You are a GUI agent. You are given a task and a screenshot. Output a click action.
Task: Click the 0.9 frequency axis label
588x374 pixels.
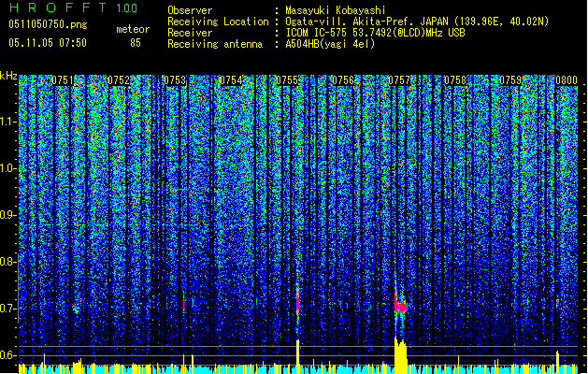8,215
